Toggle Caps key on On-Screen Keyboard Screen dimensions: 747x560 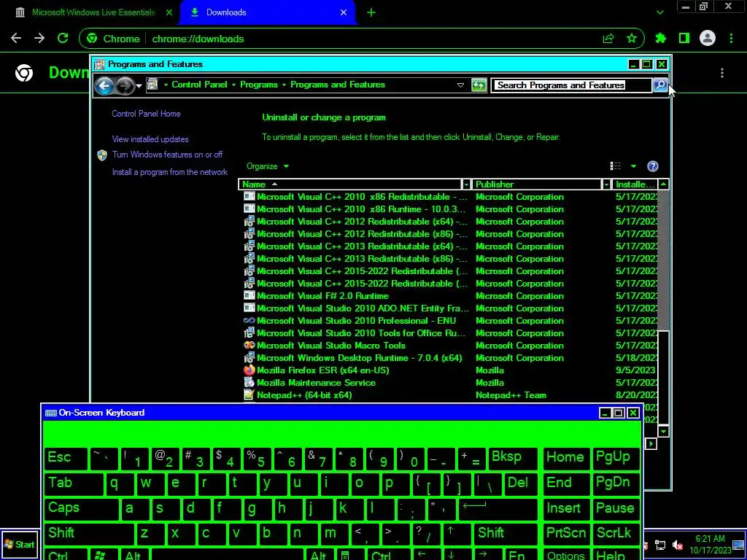click(x=81, y=508)
